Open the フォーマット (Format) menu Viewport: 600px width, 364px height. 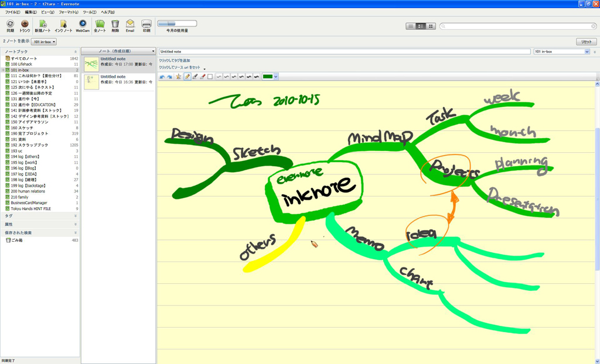(69, 12)
